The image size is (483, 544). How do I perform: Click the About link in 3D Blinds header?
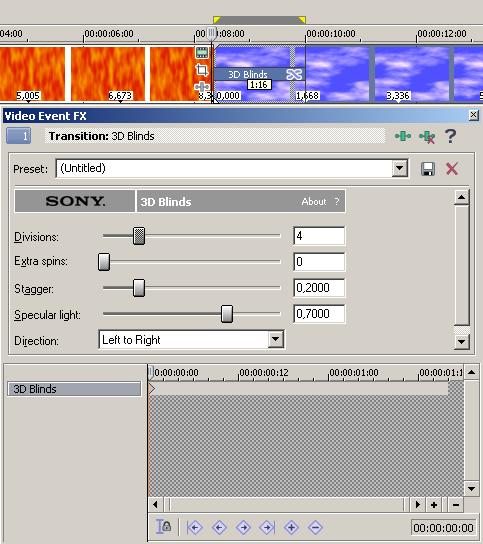[314, 201]
